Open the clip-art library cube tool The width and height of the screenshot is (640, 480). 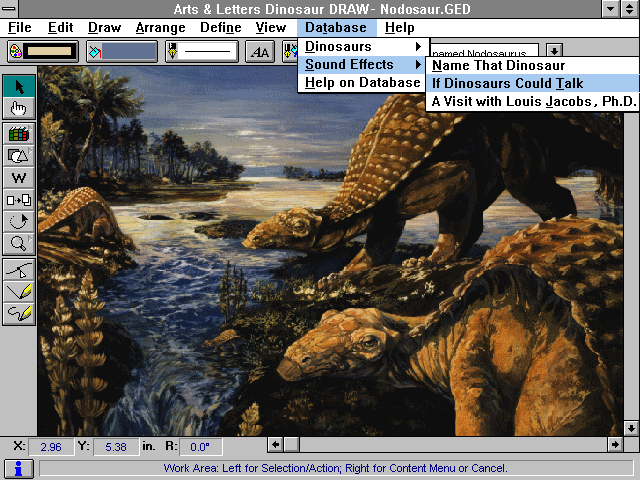(19, 133)
